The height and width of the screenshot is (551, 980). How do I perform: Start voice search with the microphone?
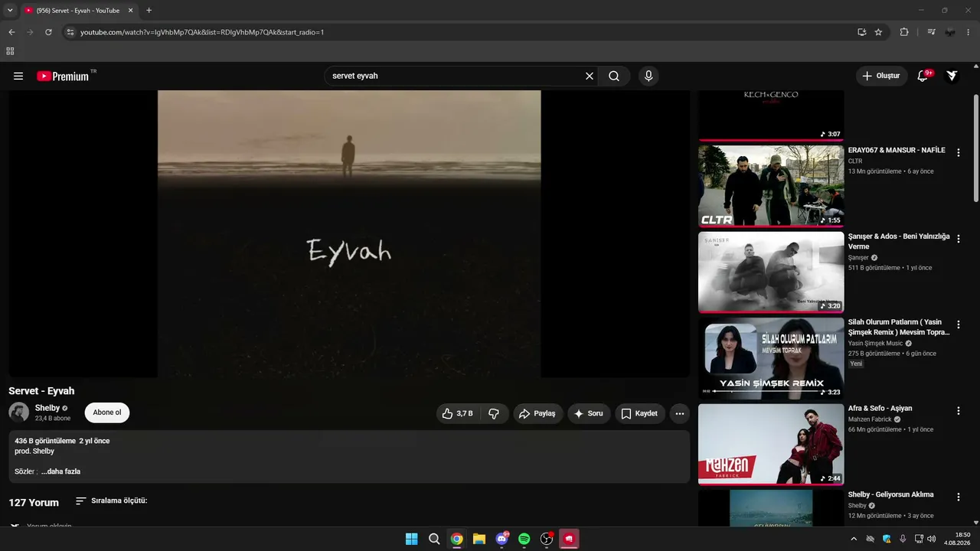[648, 76]
